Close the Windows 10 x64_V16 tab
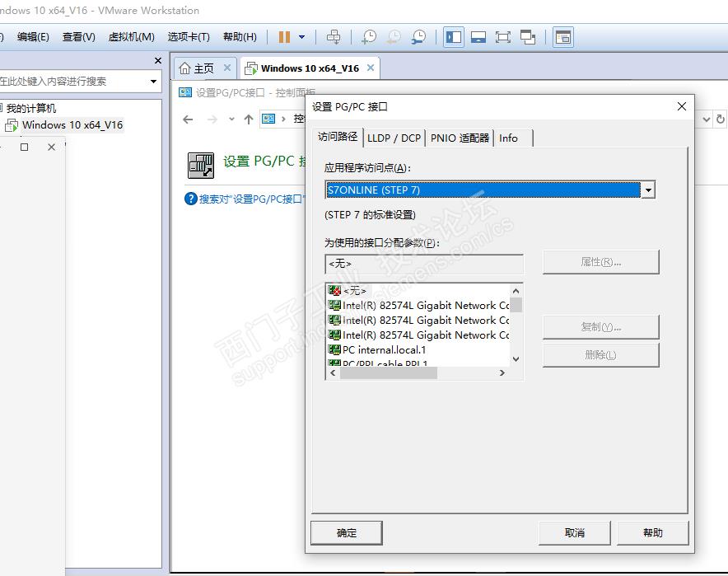Image resolution: width=728 pixels, height=576 pixels. click(x=371, y=68)
